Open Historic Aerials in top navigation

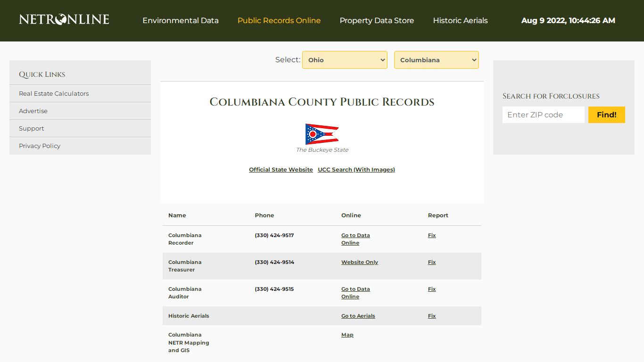pyautogui.click(x=460, y=21)
